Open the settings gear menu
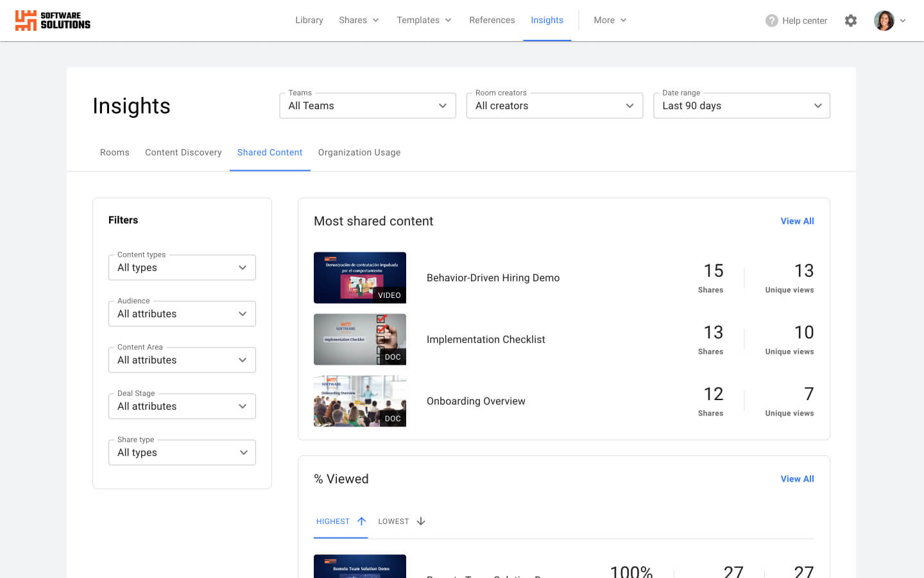 (x=851, y=20)
